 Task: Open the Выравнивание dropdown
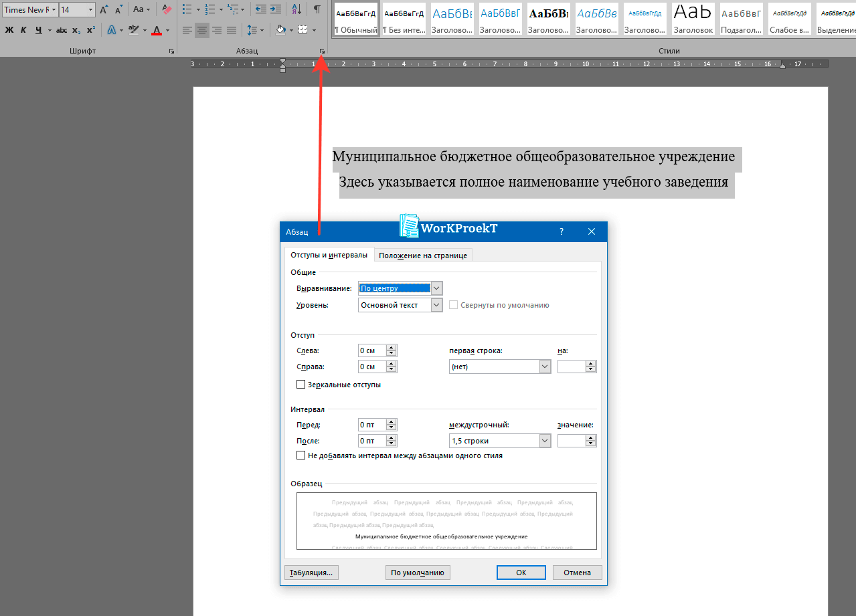click(436, 288)
